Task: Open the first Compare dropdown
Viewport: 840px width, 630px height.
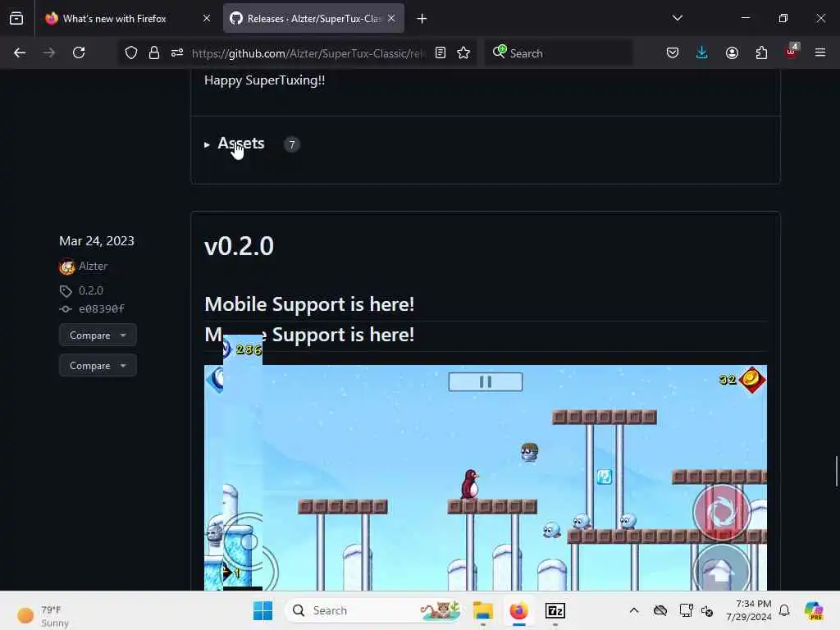Action: pos(98,336)
